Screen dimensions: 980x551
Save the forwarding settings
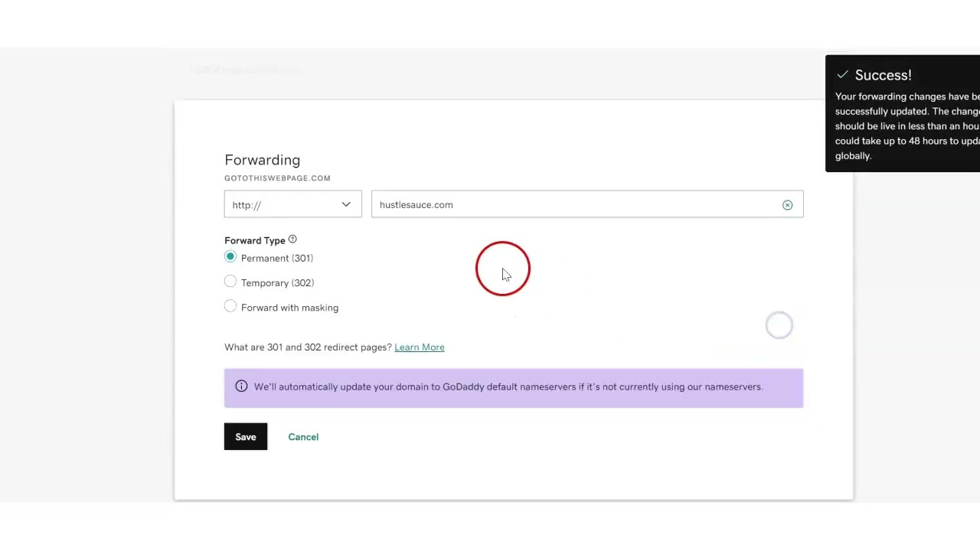coord(246,437)
